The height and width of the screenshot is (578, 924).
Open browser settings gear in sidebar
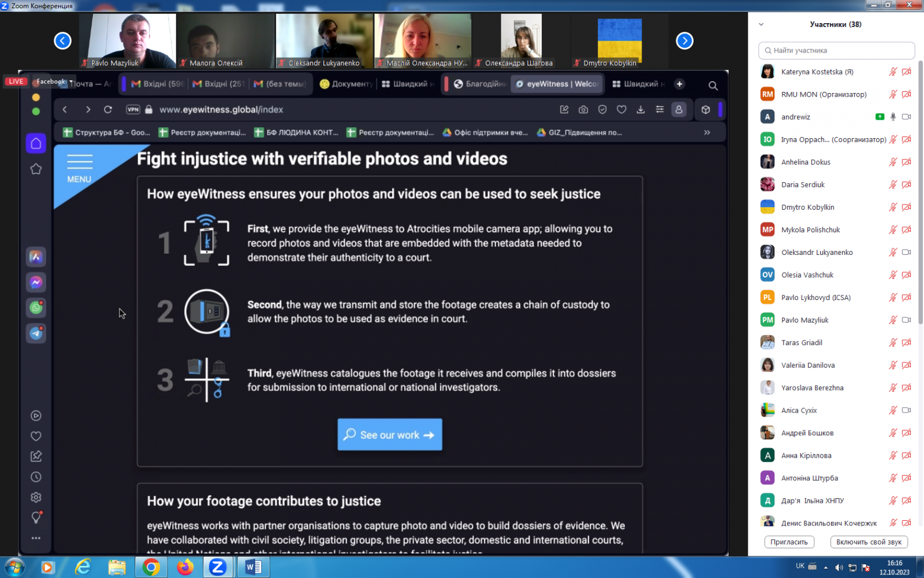36,497
